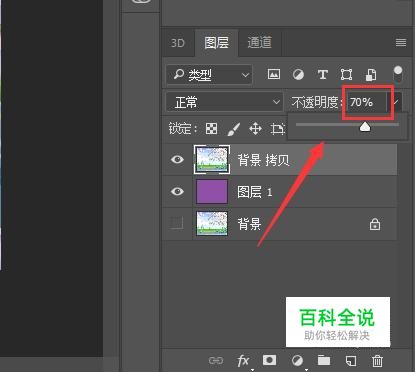Click the opacity slider handle
The image size is (415, 372).
(x=365, y=127)
